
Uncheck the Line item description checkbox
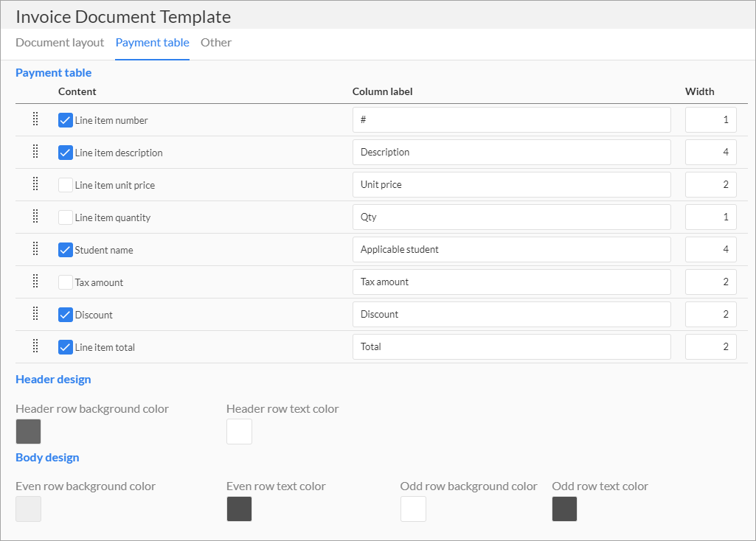coord(66,153)
